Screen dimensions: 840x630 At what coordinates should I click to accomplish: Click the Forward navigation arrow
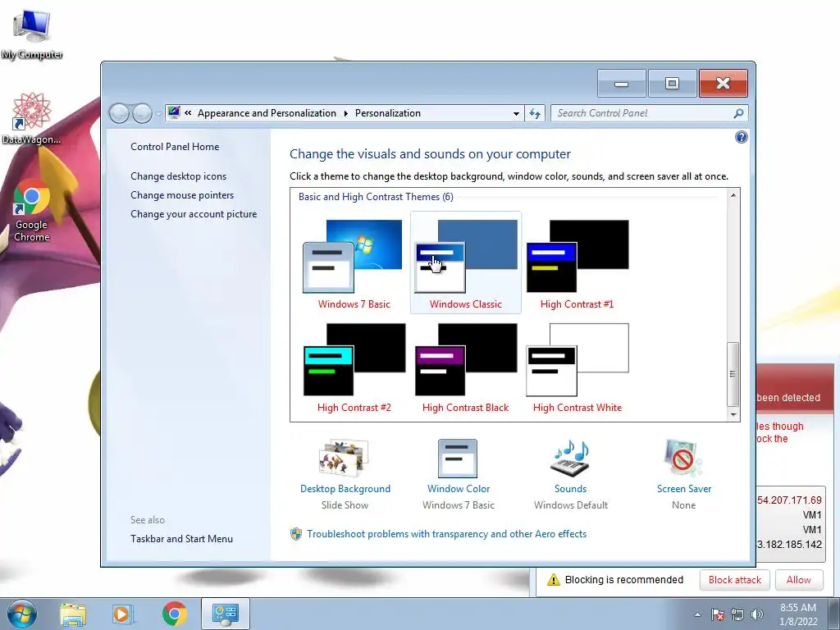click(142, 113)
